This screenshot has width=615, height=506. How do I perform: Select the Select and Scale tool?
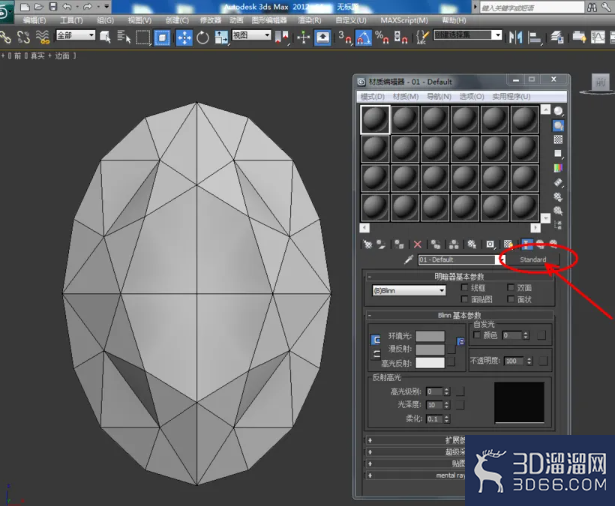[x=221, y=38]
